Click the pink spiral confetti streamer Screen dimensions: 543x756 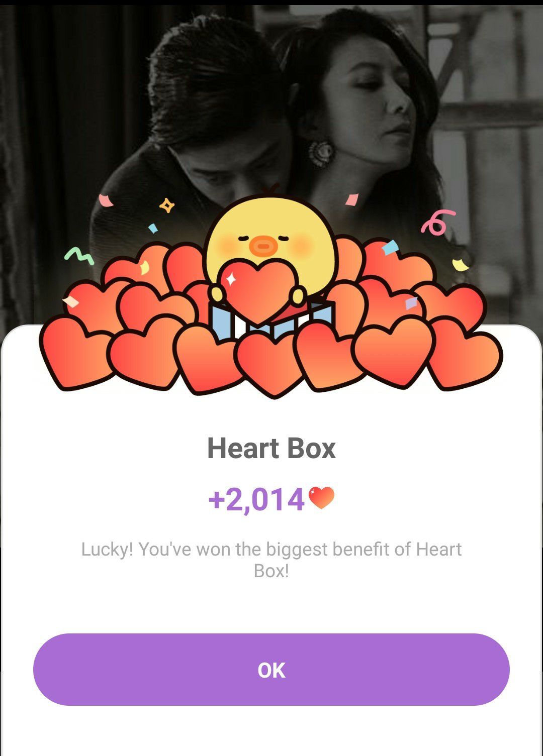[436, 223]
